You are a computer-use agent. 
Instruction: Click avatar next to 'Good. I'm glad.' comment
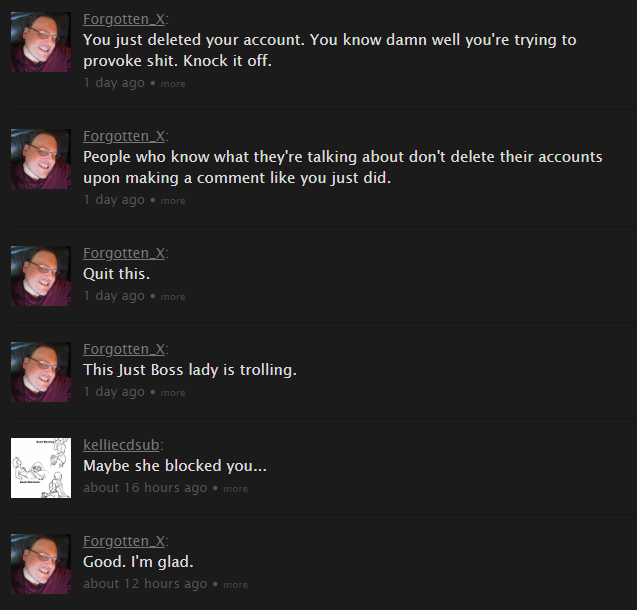(41, 564)
